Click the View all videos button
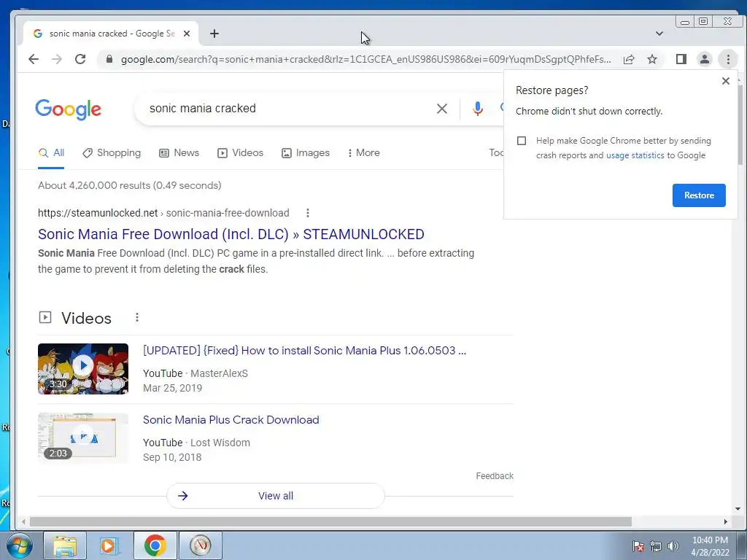 point(275,496)
